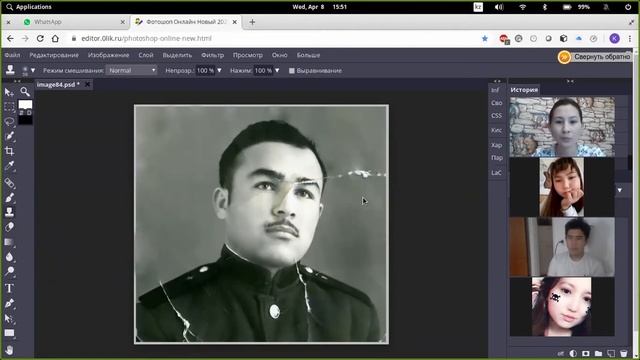Image resolution: width=640 pixels, height=360 pixels.
Task: Select the Rectangular Select tool
Action: (9, 107)
